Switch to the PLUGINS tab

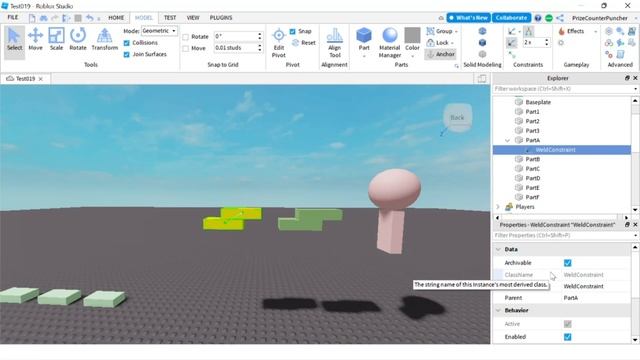(x=221, y=18)
